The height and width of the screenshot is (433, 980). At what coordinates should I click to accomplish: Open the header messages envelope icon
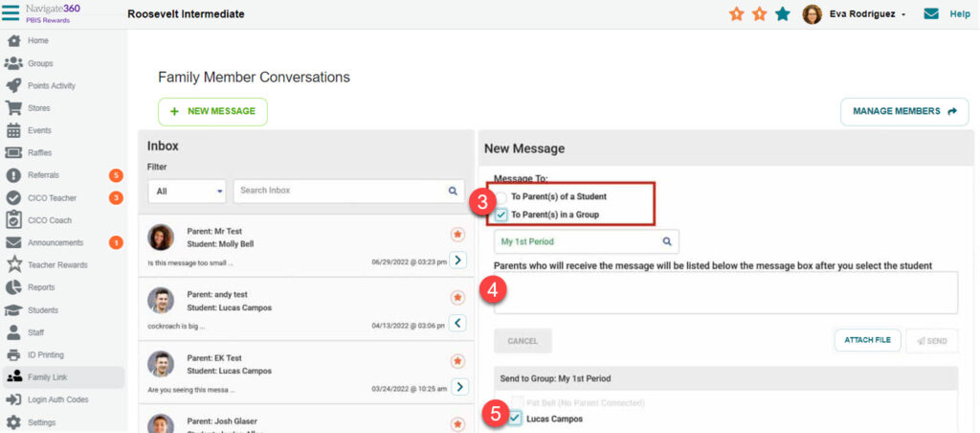[x=931, y=13]
